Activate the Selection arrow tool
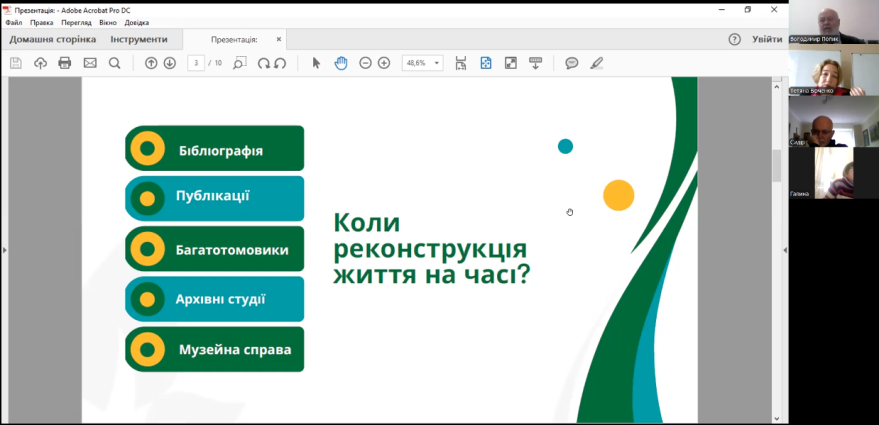This screenshot has width=879, height=425. pos(316,63)
